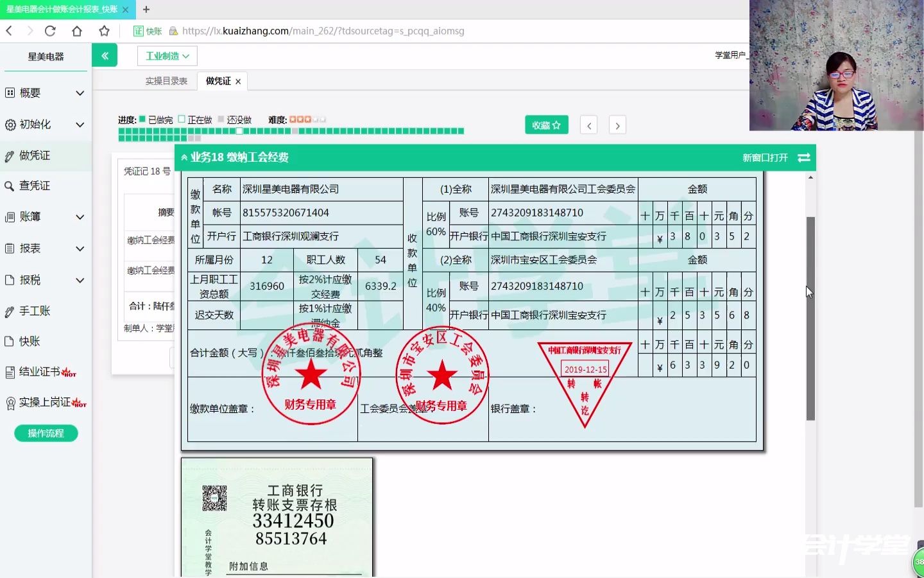Click the 报税 document icon
924x578 pixels.
[x=10, y=280]
